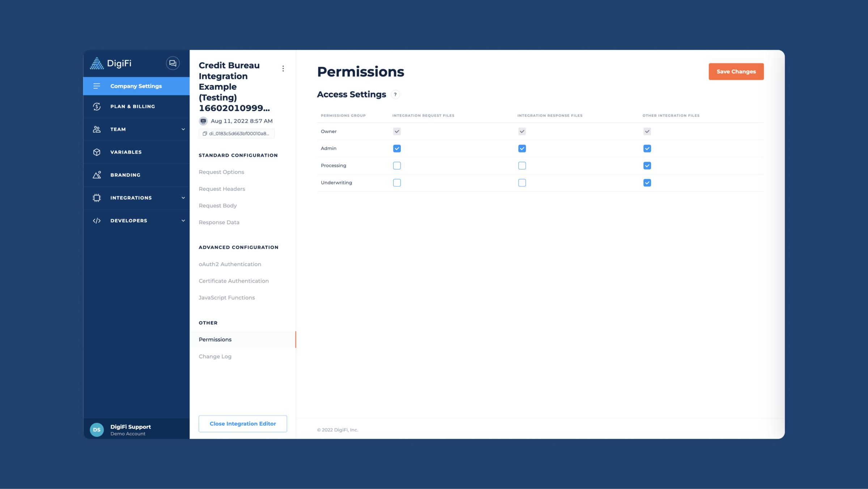Click the Access Settings help question icon
The width and height of the screenshot is (868, 489).
395,94
